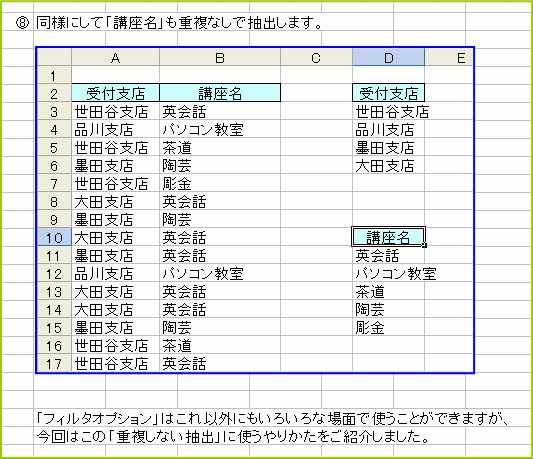Select row 16 header
The width and height of the screenshot is (533, 459).
54,345
